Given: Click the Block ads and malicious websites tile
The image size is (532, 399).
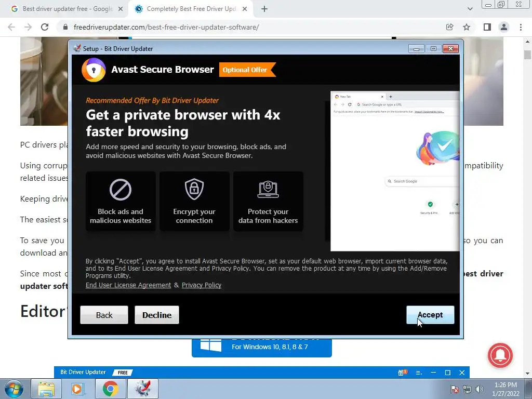Looking at the screenshot, I should (121, 201).
